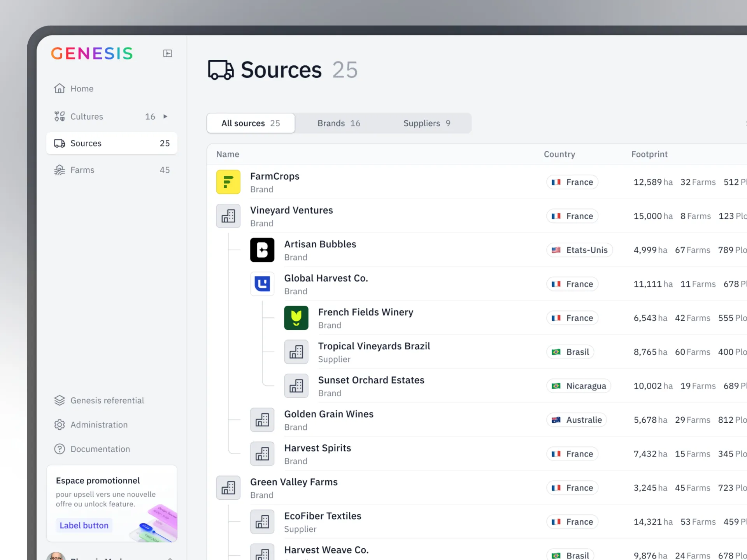Click the Cultures plant icon in sidebar
Viewport: 747px width, 560px height.
pos(60,116)
